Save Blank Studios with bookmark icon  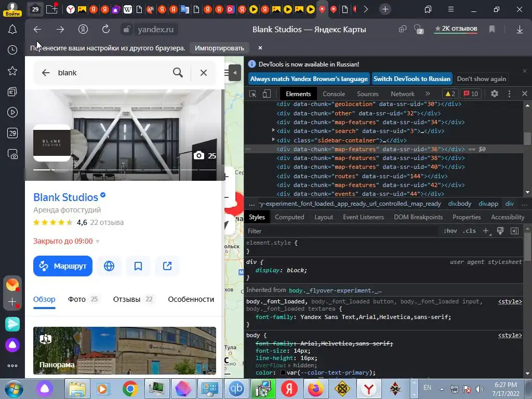pyautogui.click(x=138, y=266)
